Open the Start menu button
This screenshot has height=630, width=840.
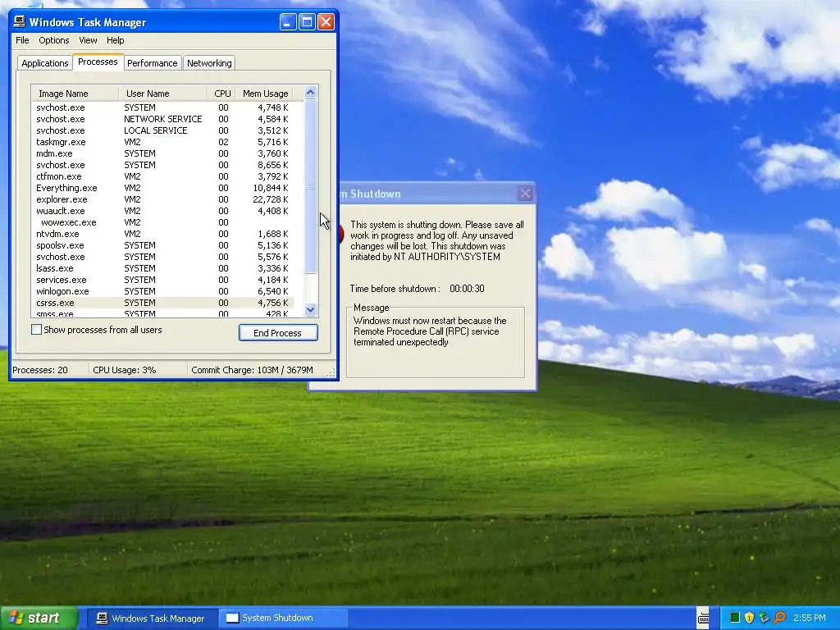click(38, 618)
